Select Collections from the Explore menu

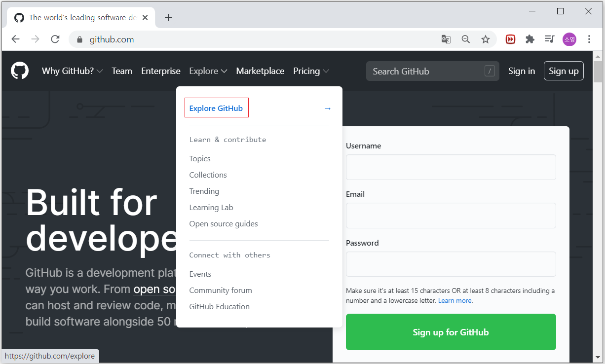(x=208, y=175)
